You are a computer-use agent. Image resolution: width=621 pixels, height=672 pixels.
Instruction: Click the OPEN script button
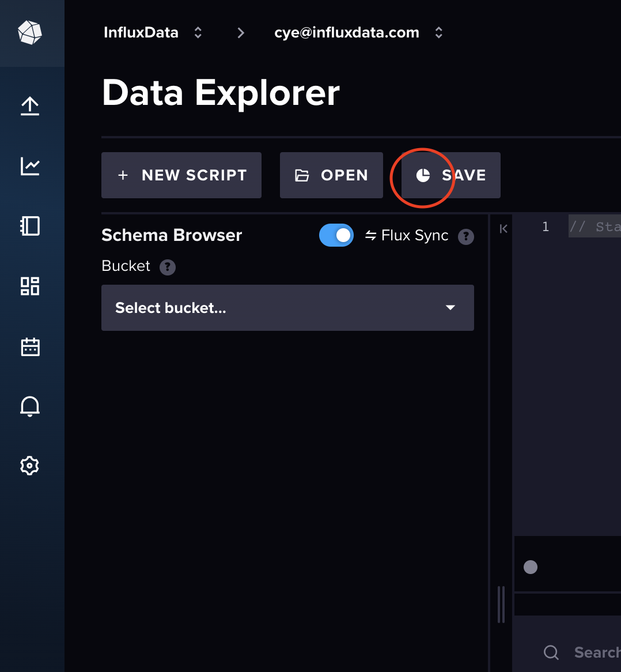[331, 175]
